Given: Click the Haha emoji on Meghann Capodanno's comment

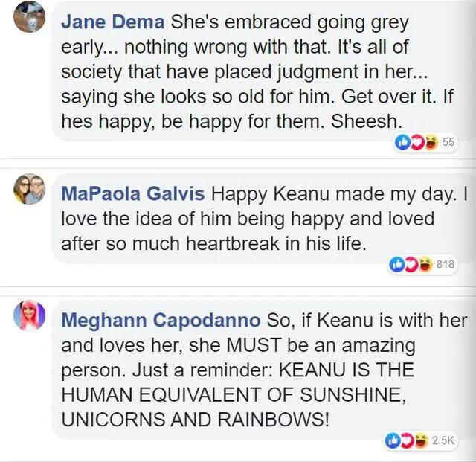Looking at the screenshot, I should [421, 440].
